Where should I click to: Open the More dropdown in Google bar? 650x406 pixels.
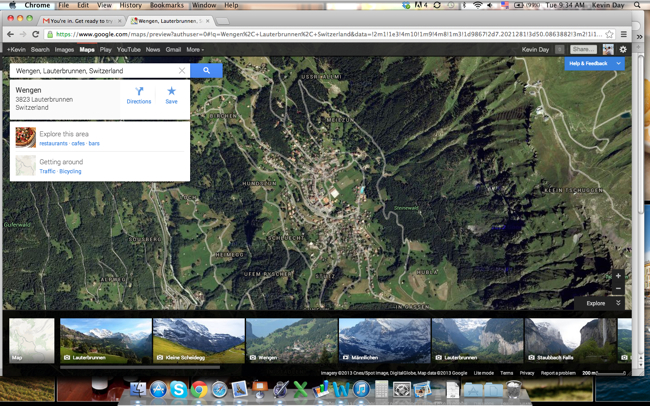pyautogui.click(x=195, y=49)
